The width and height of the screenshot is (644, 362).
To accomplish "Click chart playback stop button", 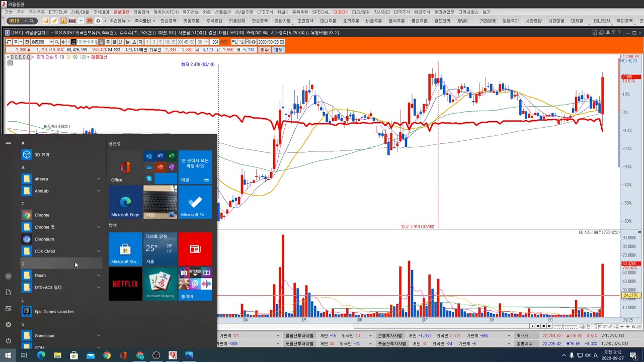I will (544, 326).
